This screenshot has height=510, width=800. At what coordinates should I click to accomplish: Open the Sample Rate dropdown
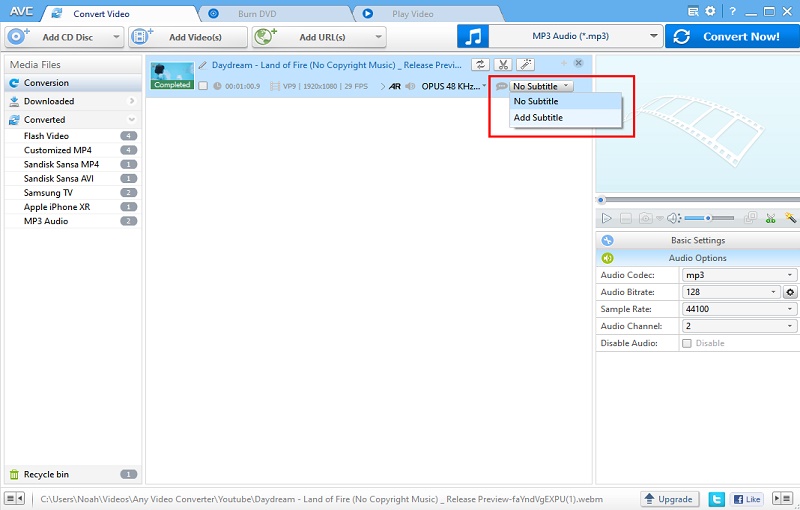tap(739, 309)
